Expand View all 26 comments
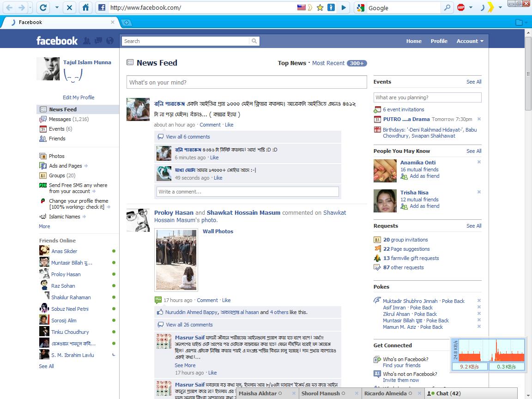Screen dimensions: 532x399 [x=189, y=325]
